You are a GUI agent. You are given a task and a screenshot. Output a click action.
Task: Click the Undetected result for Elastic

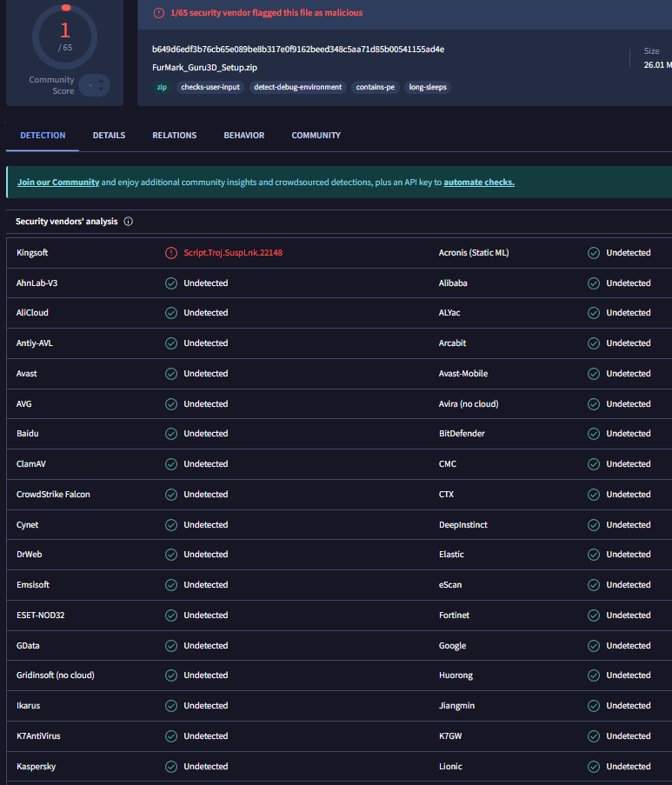point(629,555)
